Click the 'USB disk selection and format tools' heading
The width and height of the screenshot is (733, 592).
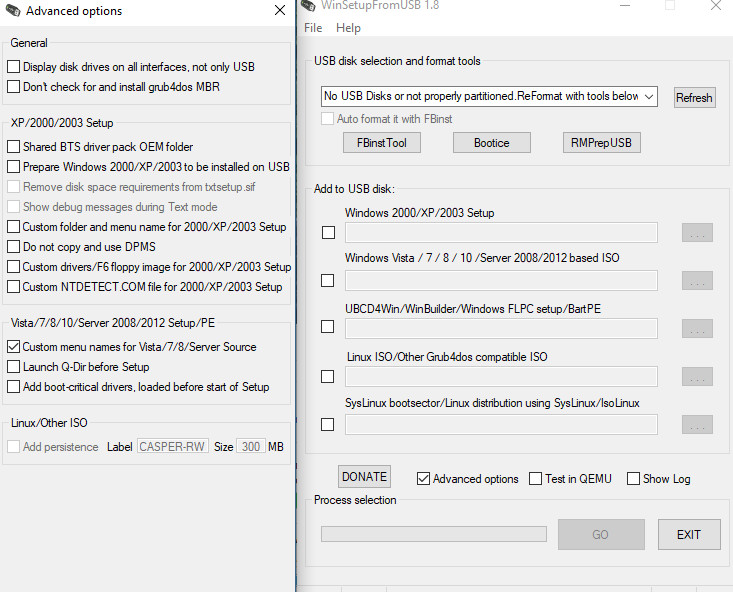397,61
